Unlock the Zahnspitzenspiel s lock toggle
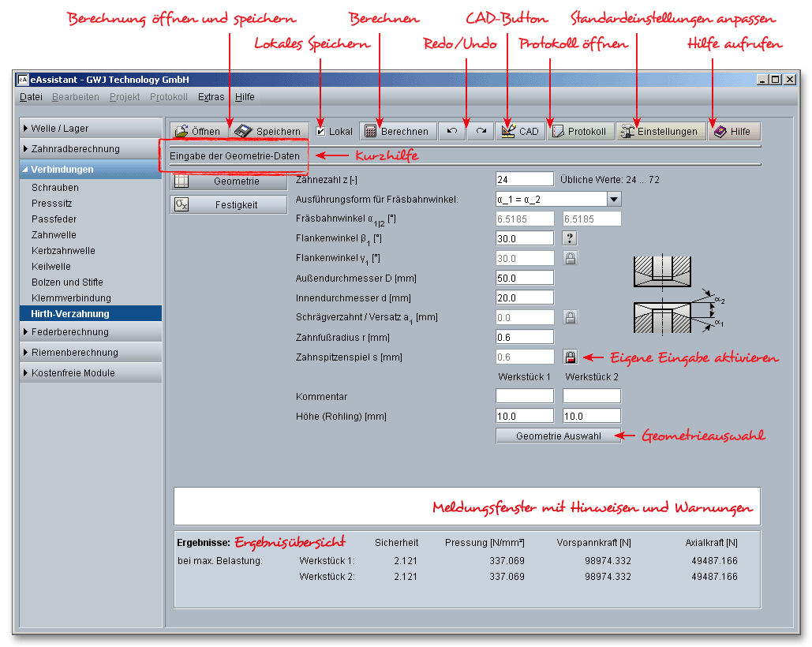The width and height of the screenshot is (812, 647). pos(570,357)
